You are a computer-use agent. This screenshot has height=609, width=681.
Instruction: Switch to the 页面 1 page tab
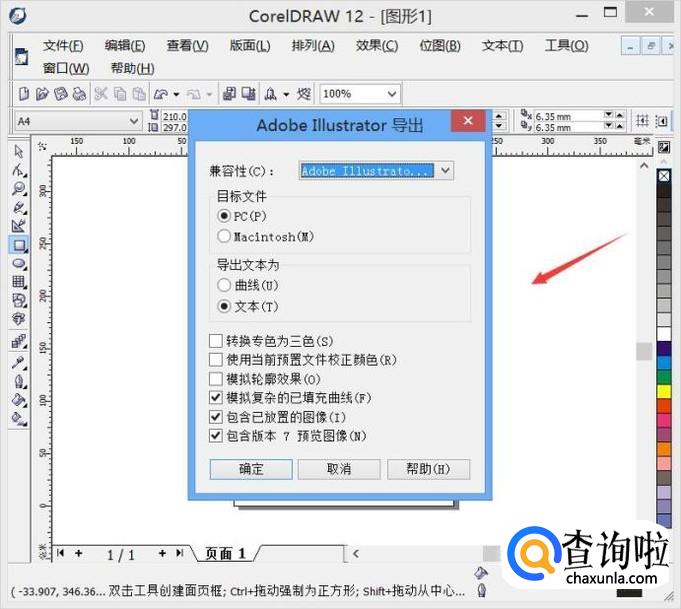(225, 553)
